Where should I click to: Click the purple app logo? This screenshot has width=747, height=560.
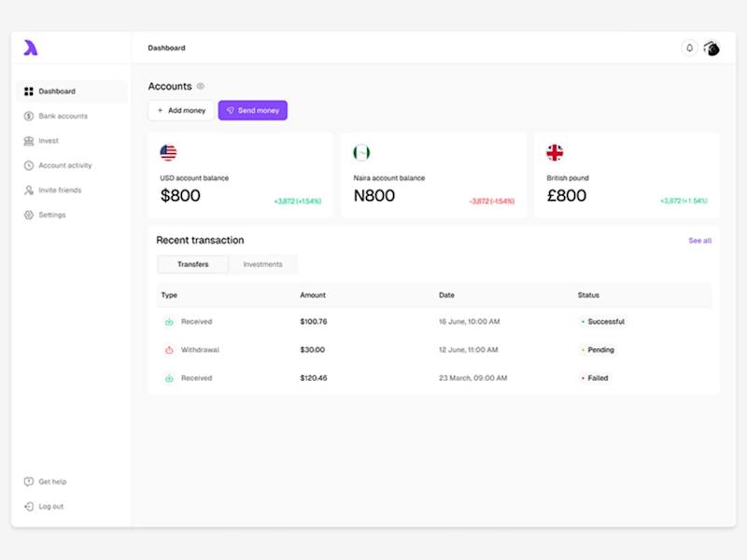[31, 48]
